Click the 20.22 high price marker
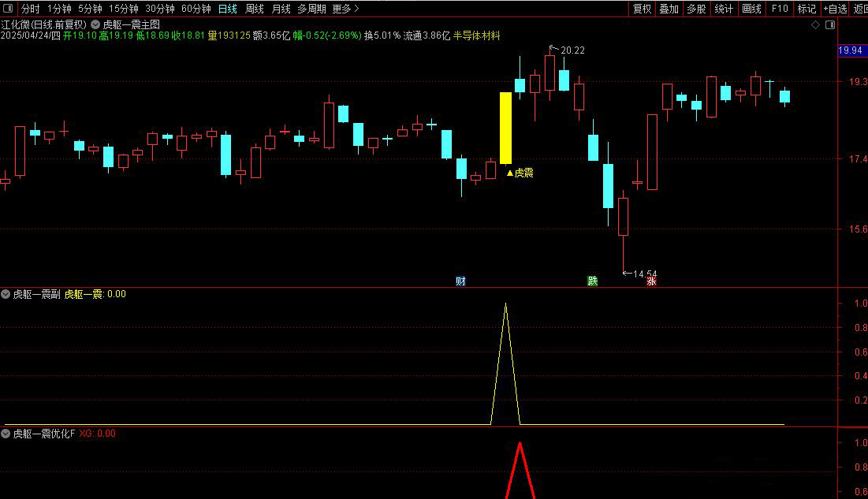 [x=572, y=50]
